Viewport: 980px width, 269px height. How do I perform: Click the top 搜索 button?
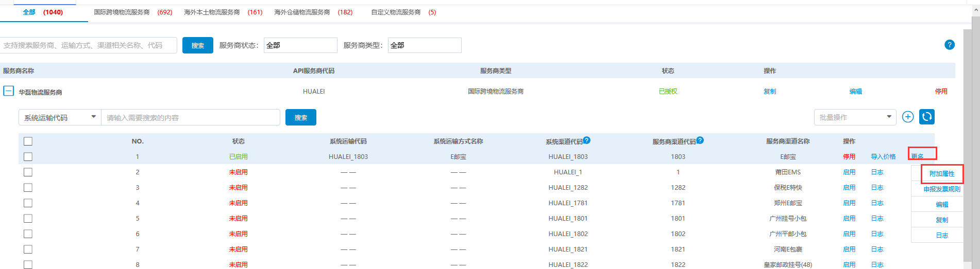(x=197, y=45)
